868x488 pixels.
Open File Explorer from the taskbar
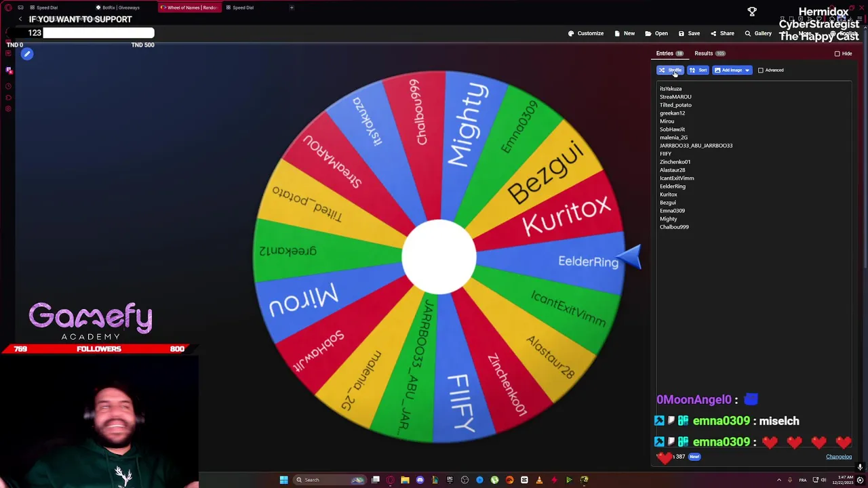click(405, 480)
